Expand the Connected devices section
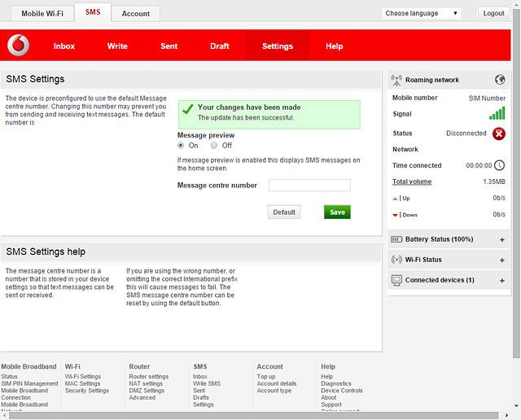Viewport: 521px width, 420px height. point(501,281)
